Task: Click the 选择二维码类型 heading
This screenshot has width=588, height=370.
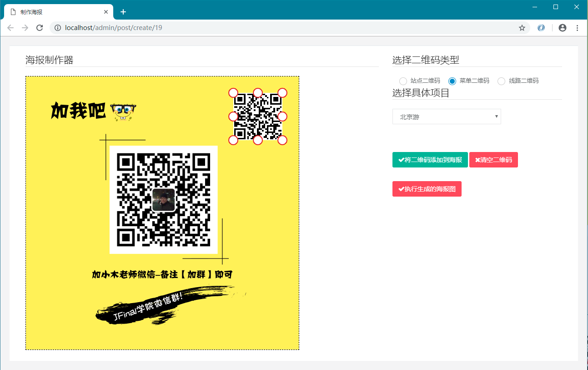Action: click(x=426, y=60)
